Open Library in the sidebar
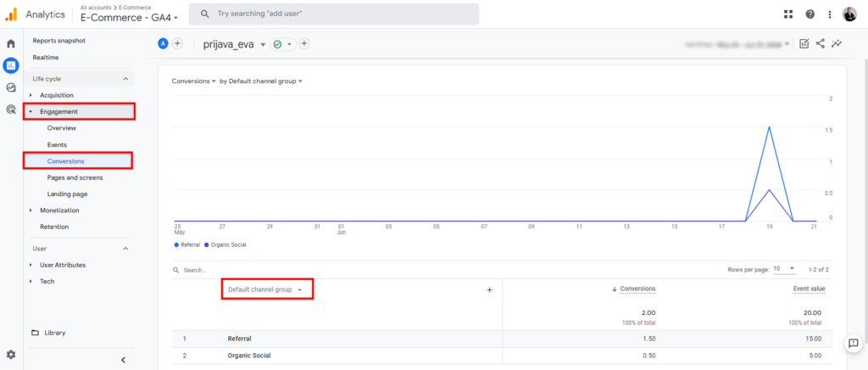The image size is (868, 370). [x=54, y=333]
